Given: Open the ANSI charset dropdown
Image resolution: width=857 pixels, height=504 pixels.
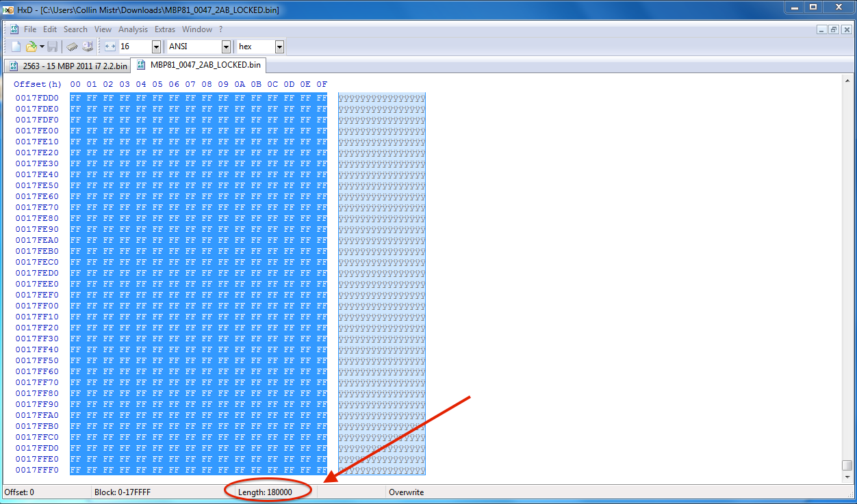Looking at the screenshot, I should tap(226, 47).
